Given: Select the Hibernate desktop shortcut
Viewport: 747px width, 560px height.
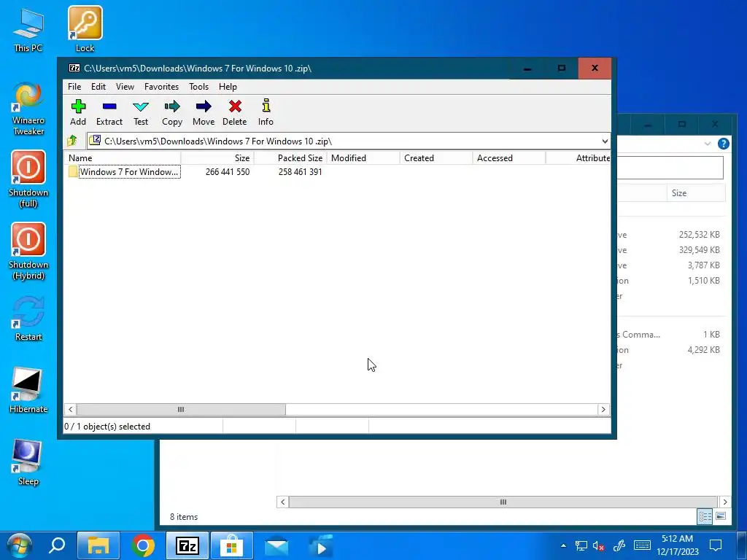Looking at the screenshot, I should coord(28,391).
